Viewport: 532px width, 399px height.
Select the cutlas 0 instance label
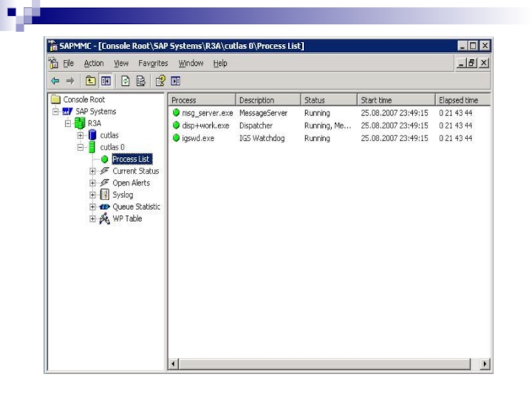coord(112,147)
